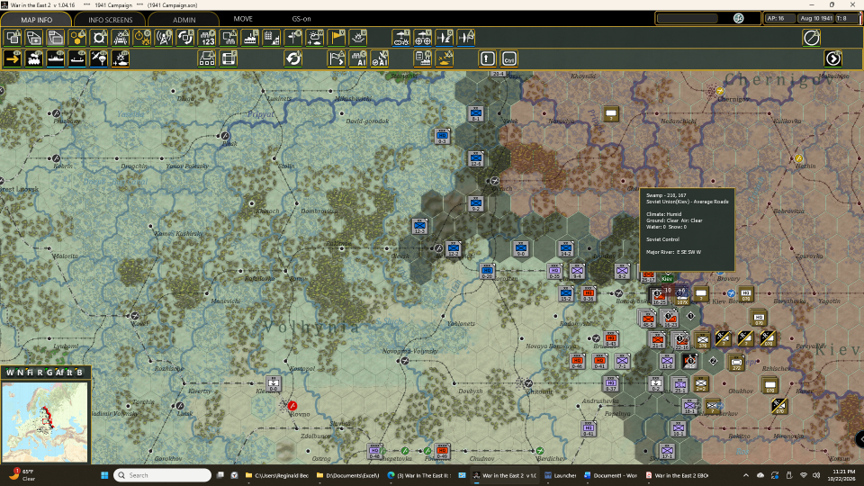Click the wheeled vehicles icon in upper toolbar
This screenshot has height=486, width=864.
pos(423,37)
